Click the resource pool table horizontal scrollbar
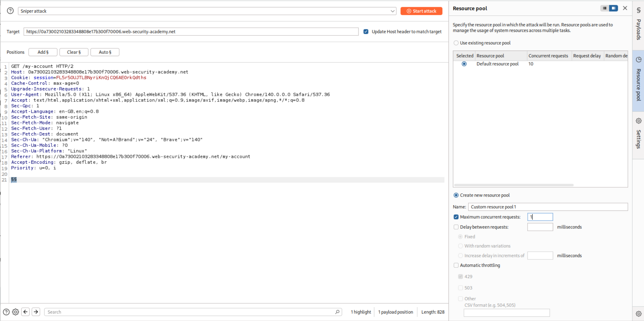Screen dimensions: 644x321 (514, 185)
